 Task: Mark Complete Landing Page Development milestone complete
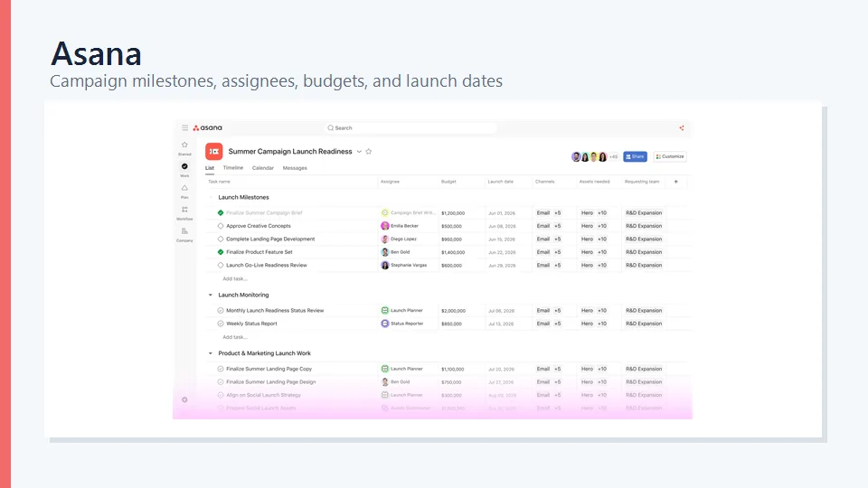(x=221, y=239)
